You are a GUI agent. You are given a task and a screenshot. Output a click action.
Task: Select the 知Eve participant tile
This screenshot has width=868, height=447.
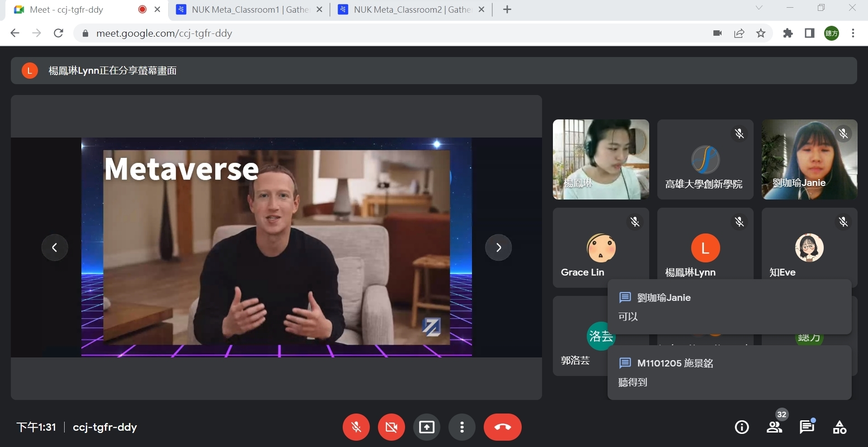click(x=810, y=247)
